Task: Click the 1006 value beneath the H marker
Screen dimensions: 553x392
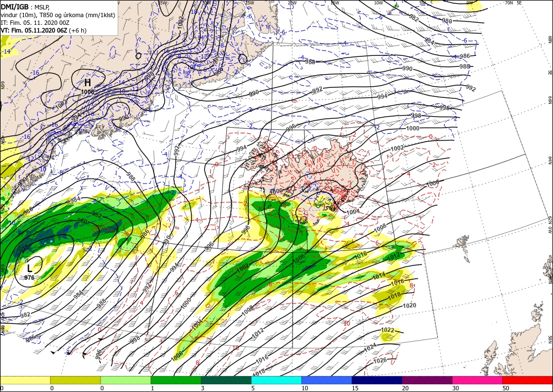Action: (87, 92)
